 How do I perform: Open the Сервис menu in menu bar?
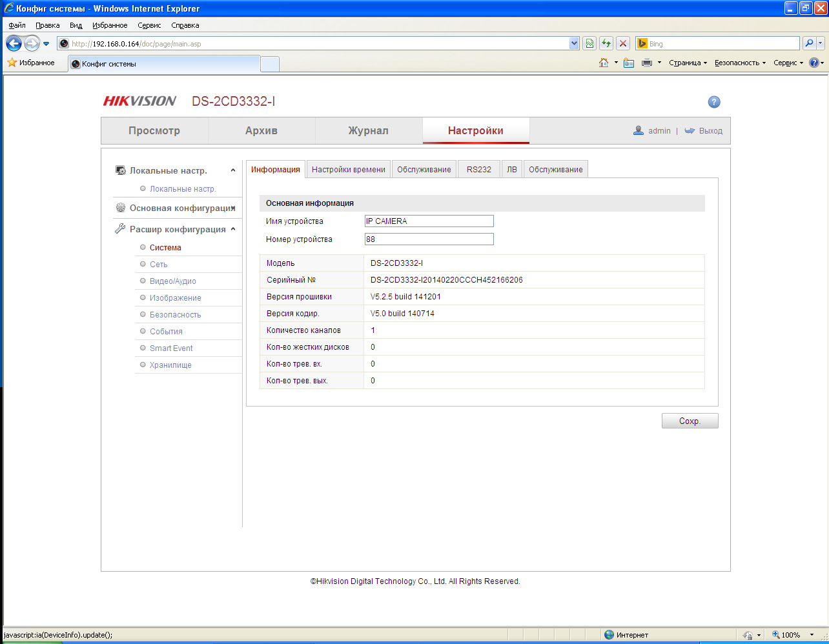coord(149,25)
